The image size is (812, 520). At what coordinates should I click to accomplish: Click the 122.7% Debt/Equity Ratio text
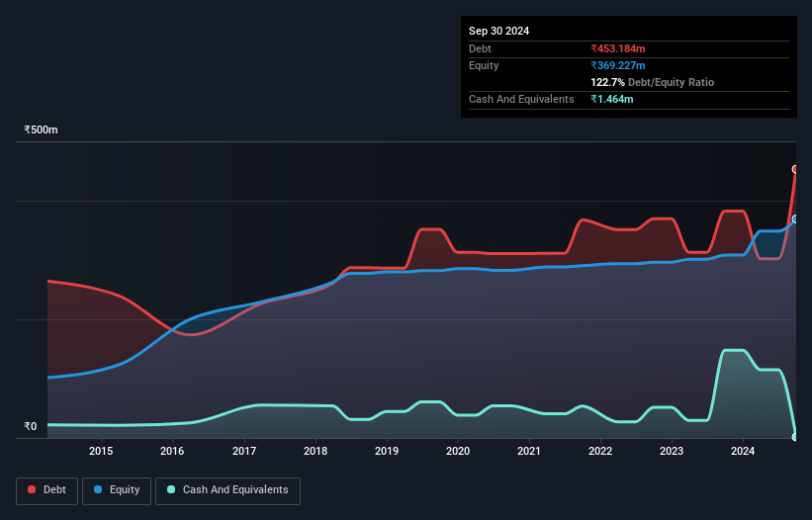(652, 82)
